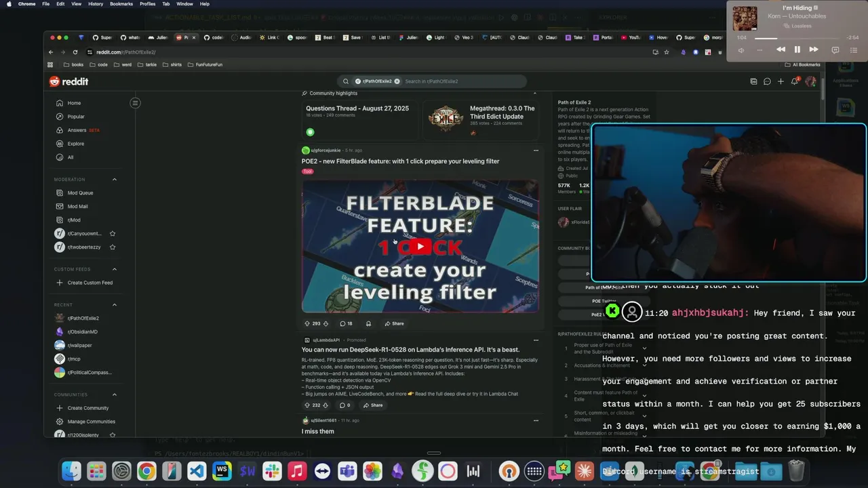868x488 pixels.
Task: Upvote the FilterBlade post
Action: pos(307,323)
